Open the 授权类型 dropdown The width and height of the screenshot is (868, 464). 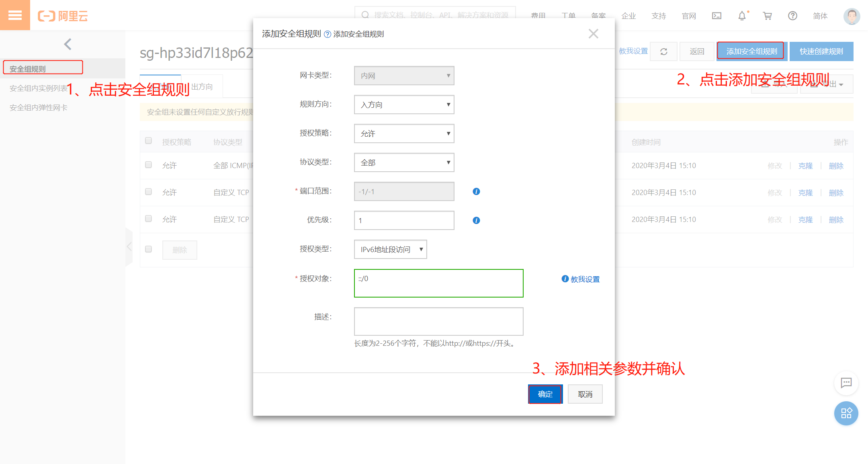pyautogui.click(x=390, y=249)
